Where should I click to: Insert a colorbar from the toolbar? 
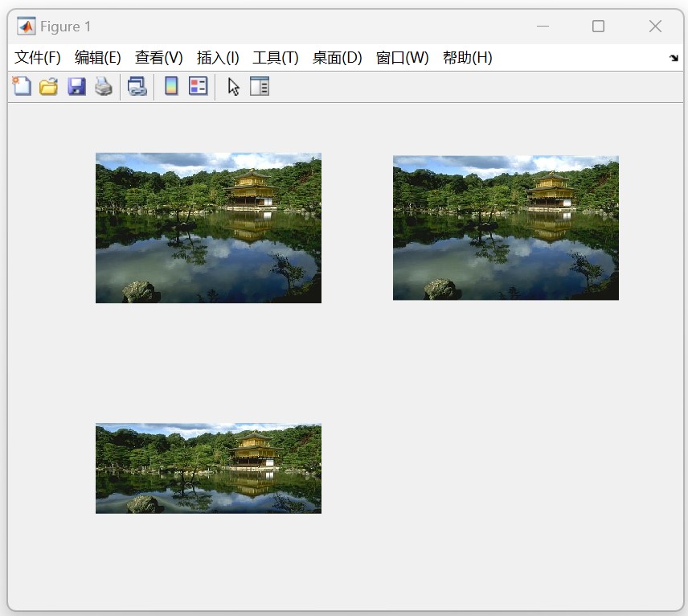(171, 86)
